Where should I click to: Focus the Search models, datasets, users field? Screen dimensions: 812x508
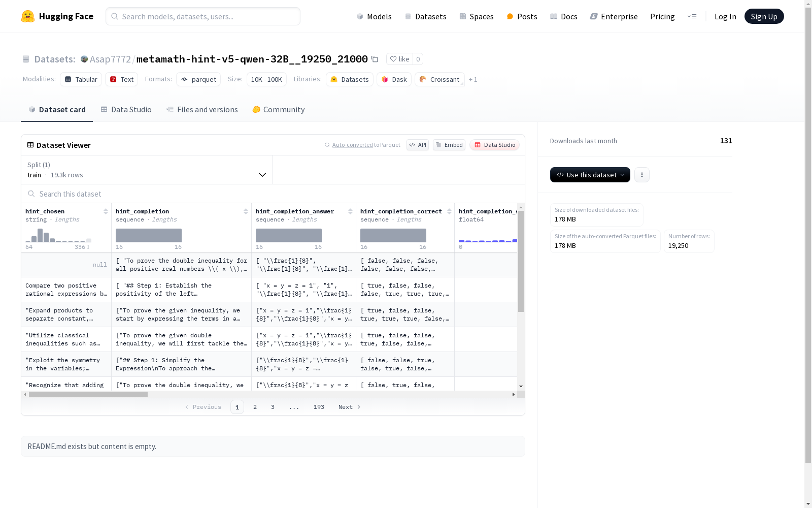pos(203,16)
